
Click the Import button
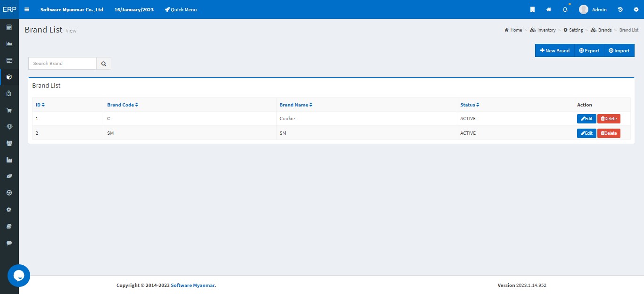pyautogui.click(x=619, y=50)
